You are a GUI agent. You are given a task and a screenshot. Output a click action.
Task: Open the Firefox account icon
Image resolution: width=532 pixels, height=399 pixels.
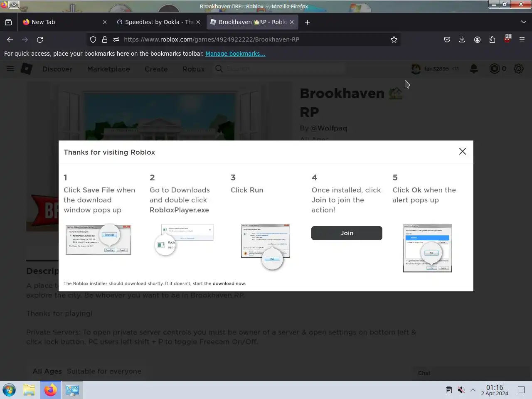(x=477, y=39)
